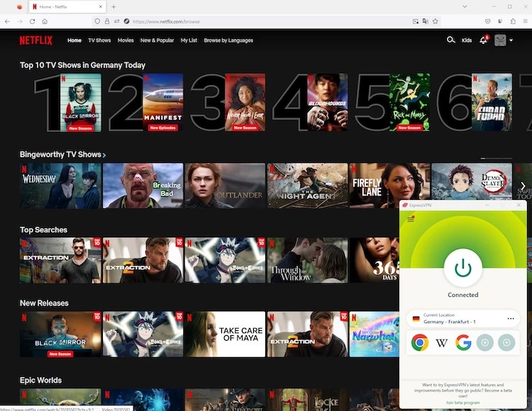Save to Pocket icon
This screenshot has width=532, height=411.
[x=487, y=21]
